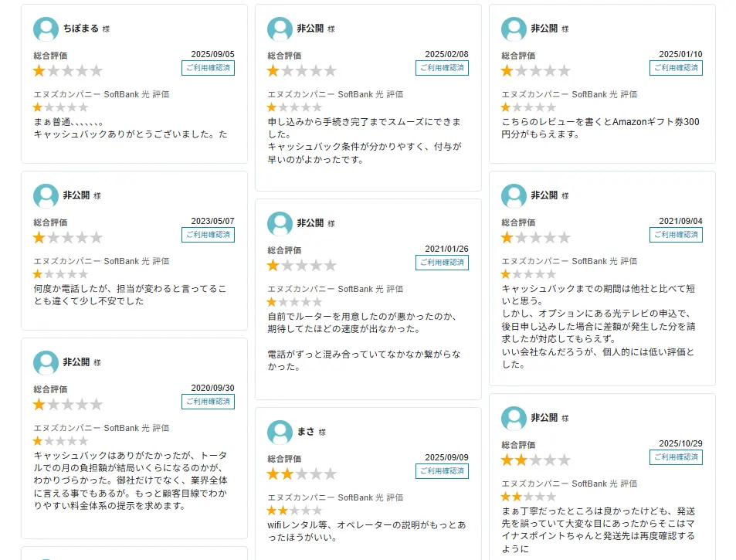The image size is (736, 560).
Task: Click avatar on the 2020/09/30 review
Action: tap(46, 363)
